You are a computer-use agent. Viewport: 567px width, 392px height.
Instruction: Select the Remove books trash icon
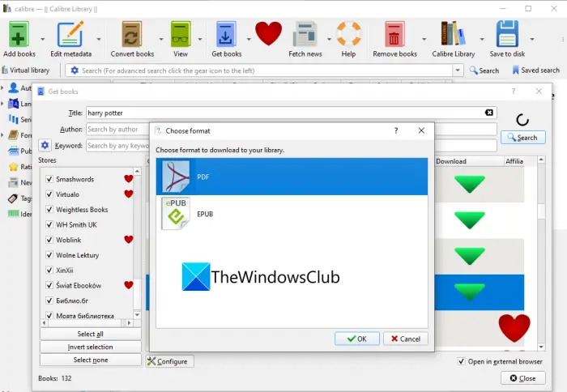(394, 34)
